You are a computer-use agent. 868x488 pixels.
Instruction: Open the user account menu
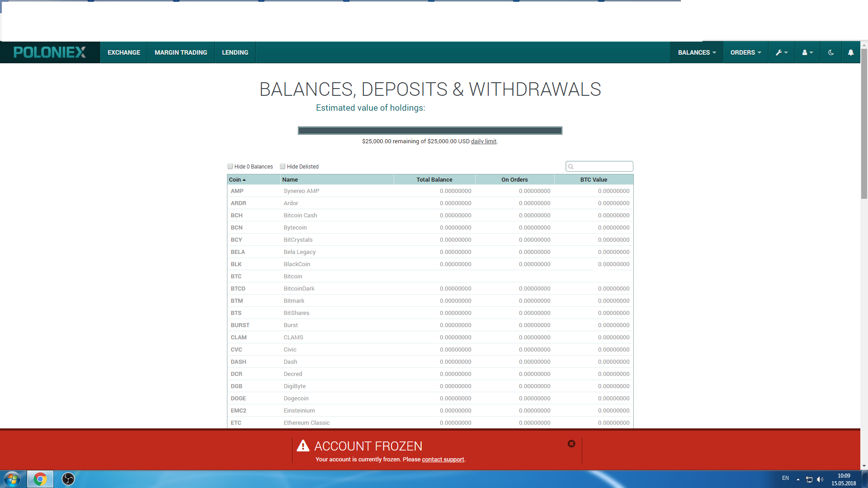(807, 52)
